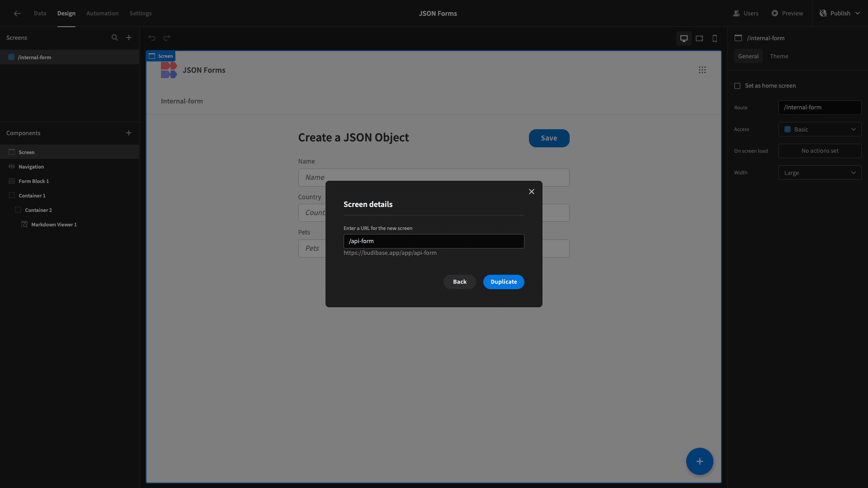868x488 pixels.
Task: Select Form Block 1 component
Action: 70,181
